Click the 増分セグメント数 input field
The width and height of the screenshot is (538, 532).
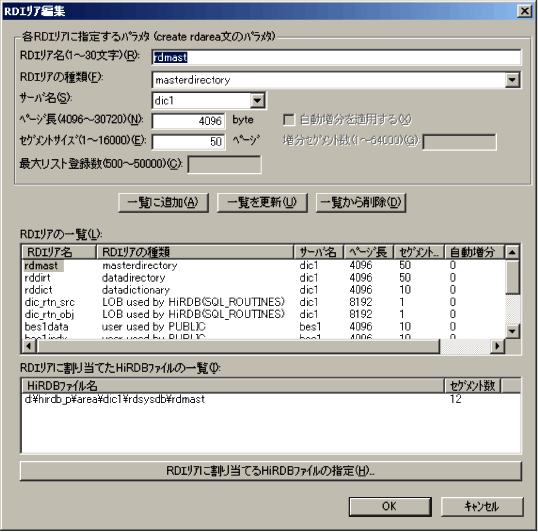point(459,141)
